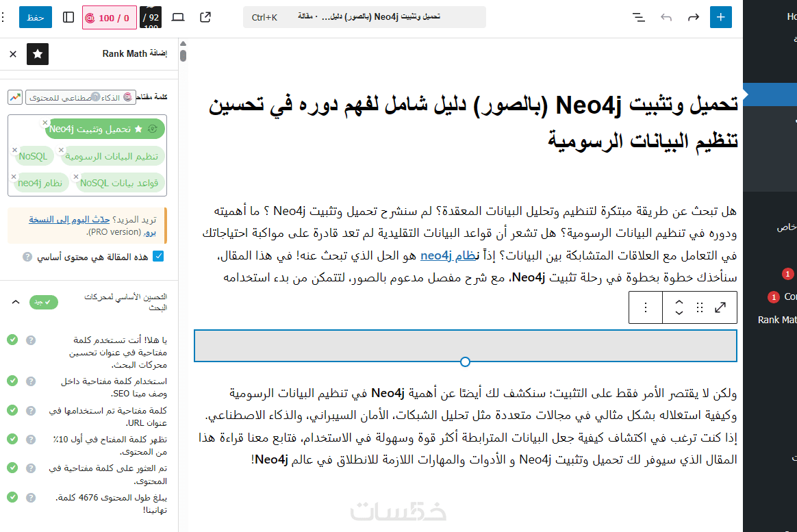
Task: Remove keyword tag تنظيم البيانات الرسومية
Action: (x=61, y=150)
